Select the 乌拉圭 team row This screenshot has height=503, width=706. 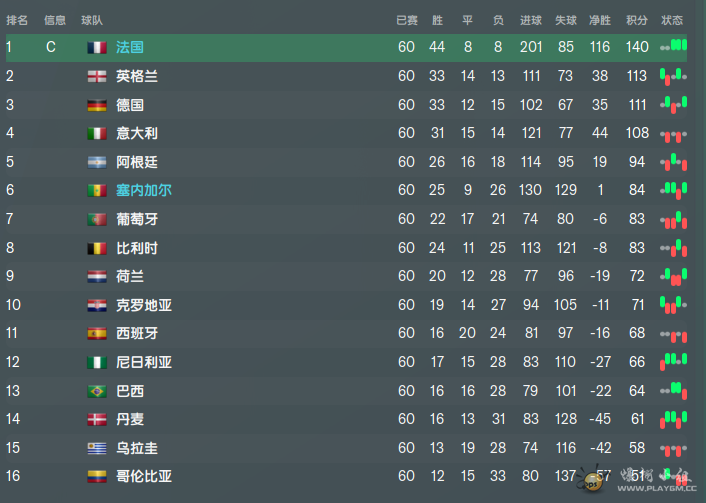click(346, 448)
